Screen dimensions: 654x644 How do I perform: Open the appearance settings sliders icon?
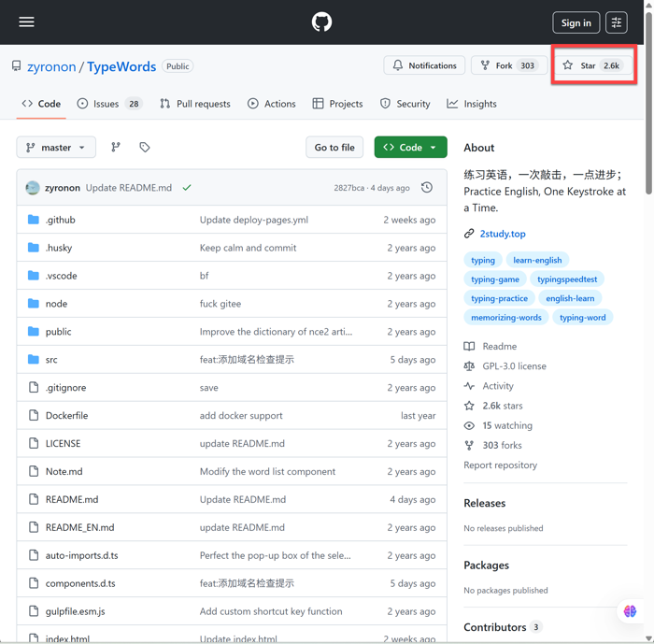616,22
